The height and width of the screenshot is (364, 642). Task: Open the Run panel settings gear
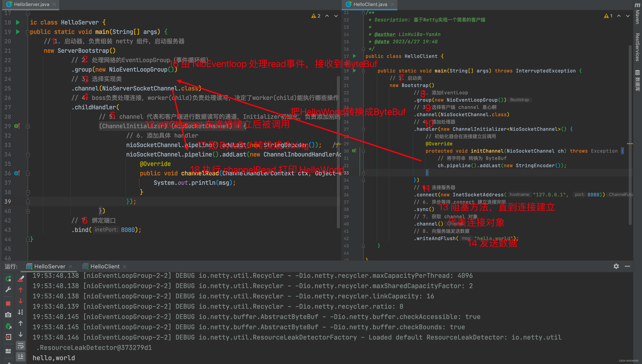tap(616, 266)
